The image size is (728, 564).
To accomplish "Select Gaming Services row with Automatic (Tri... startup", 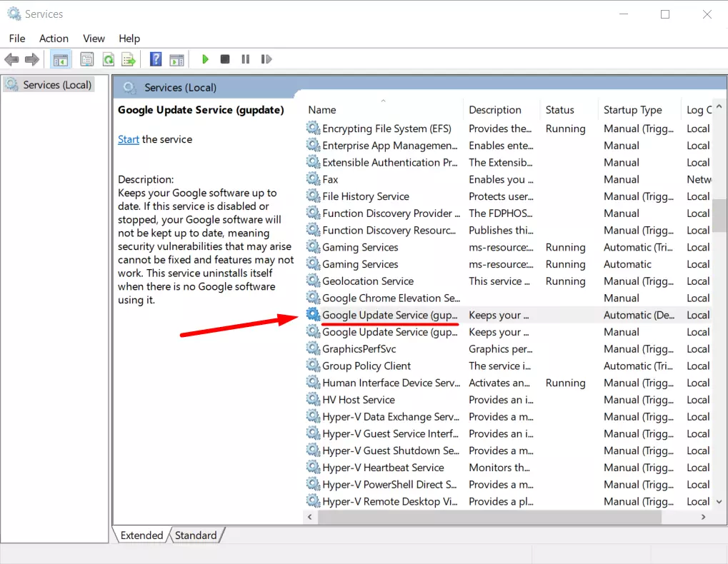I will click(x=509, y=247).
